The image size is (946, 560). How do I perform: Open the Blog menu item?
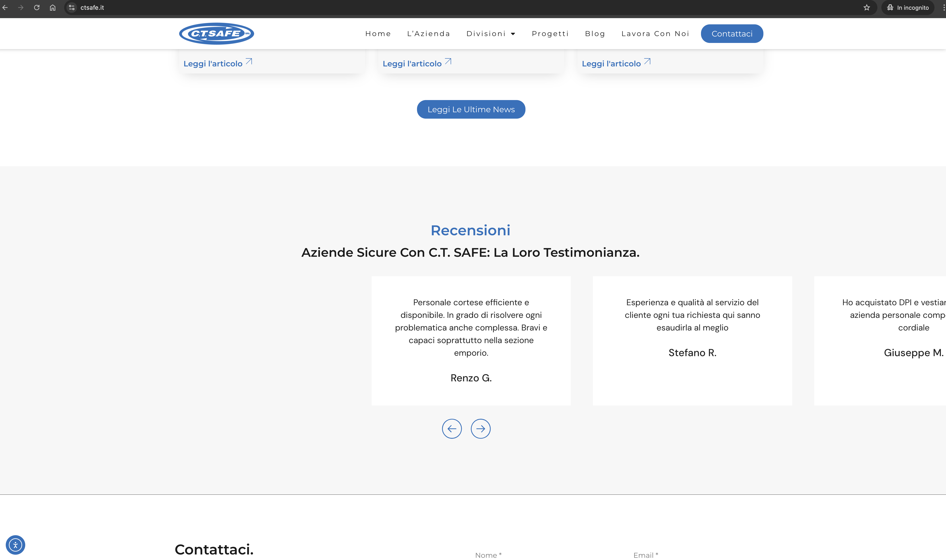pos(595,34)
